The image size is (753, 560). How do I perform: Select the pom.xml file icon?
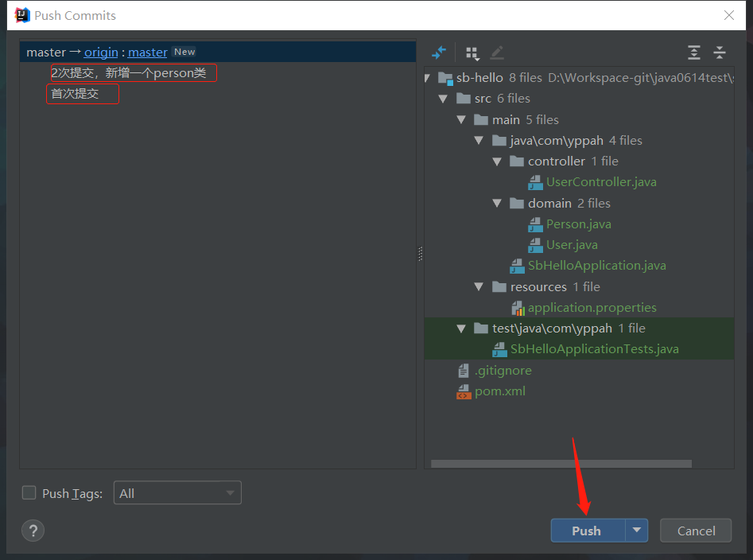(464, 391)
